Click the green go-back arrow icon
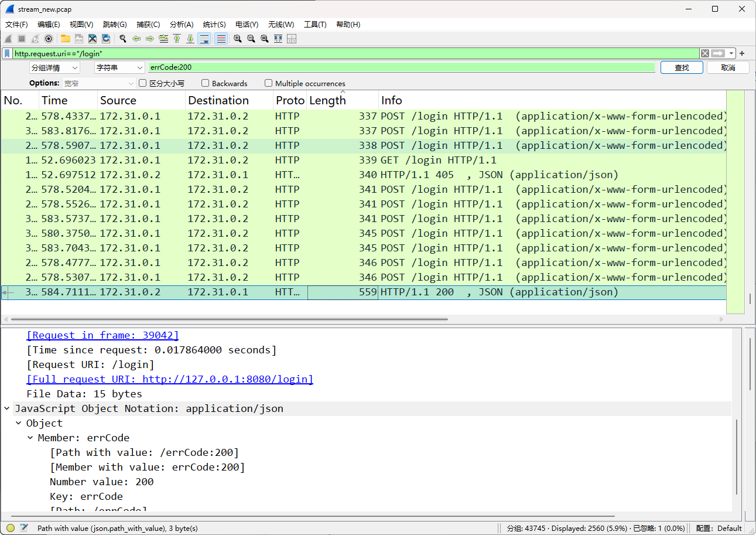 (136, 39)
